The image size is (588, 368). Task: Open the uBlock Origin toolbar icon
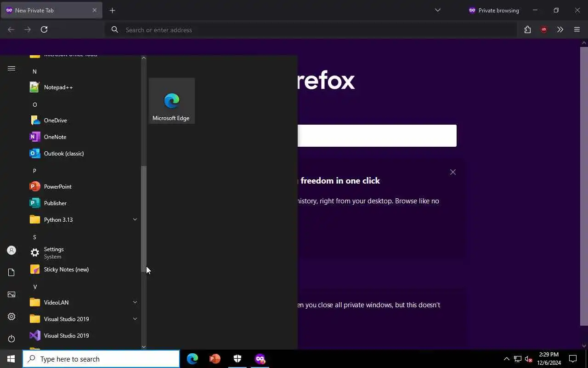click(544, 29)
